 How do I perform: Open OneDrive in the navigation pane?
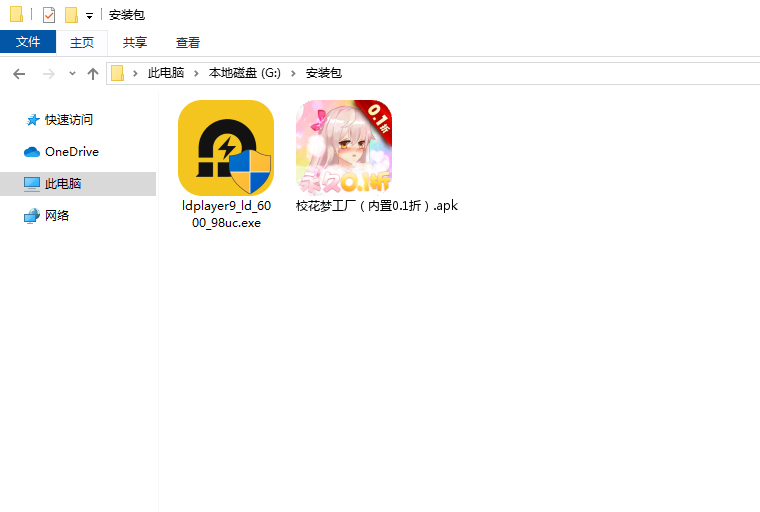point(72,152)
